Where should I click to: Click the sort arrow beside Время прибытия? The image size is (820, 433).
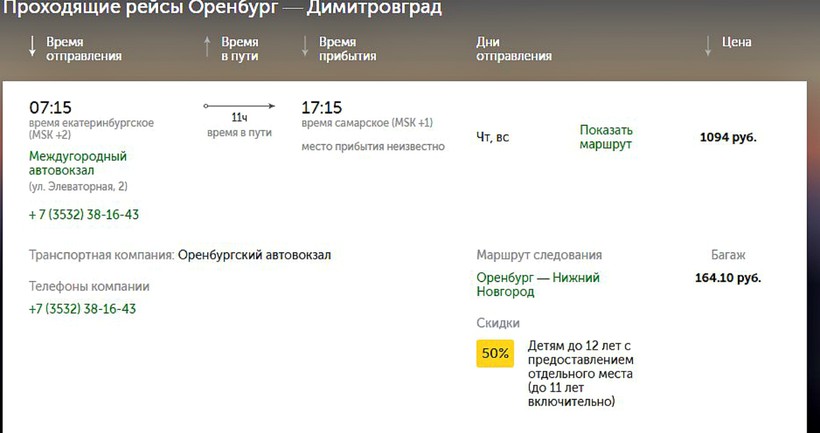pyautogui.click(x=305, y=46)
